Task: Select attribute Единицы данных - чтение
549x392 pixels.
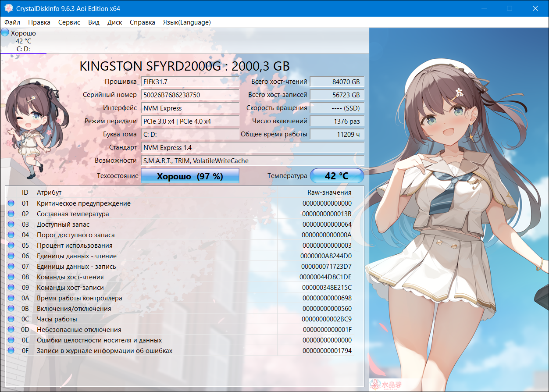Action: coord(77,256)
